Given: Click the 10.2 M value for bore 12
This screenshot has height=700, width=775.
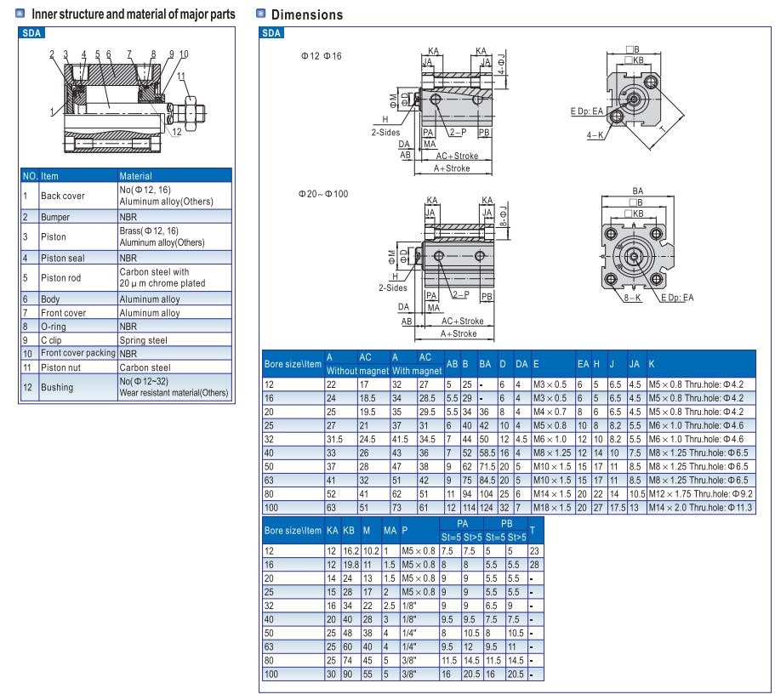Looking at the screenshot, I should tap(371, 551).
